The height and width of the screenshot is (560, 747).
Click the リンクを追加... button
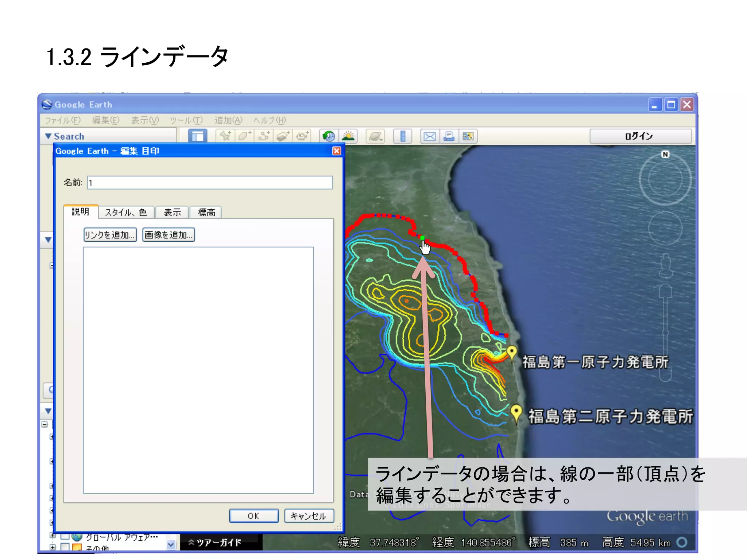[110, 235]
